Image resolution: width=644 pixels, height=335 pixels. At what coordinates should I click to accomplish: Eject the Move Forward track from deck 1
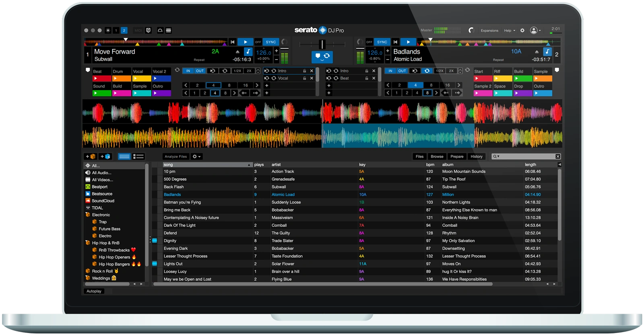tap(237, 52)
